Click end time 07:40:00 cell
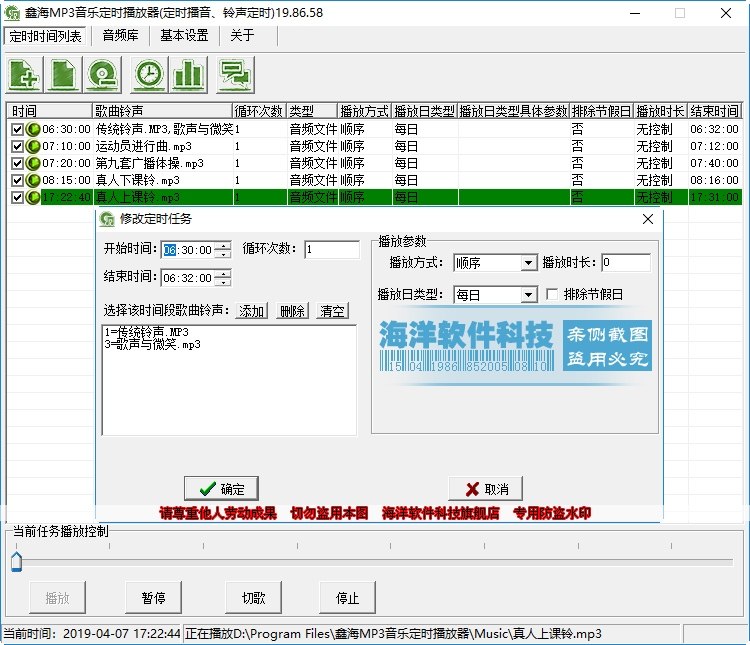The width and height of the screenshot is (750, 645). click(714, 163)
